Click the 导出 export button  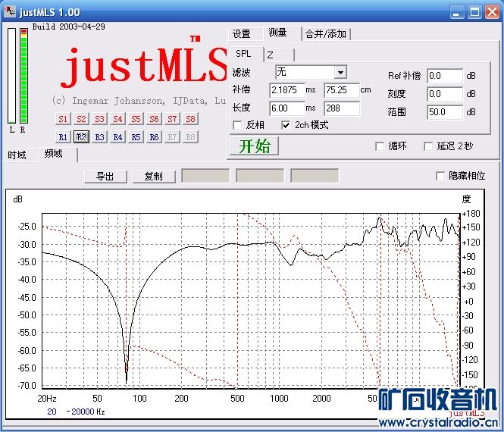click(x=105, y=177)
